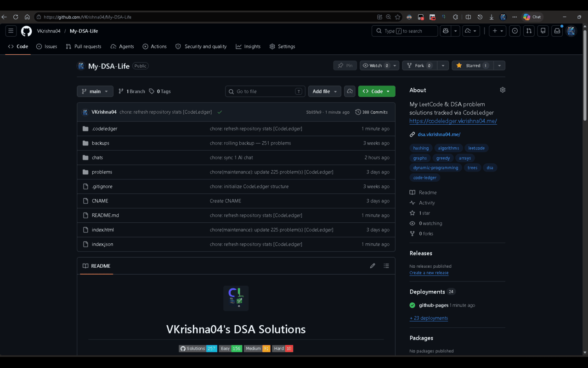Open the Pull requests tab

(x=84, y=46)
